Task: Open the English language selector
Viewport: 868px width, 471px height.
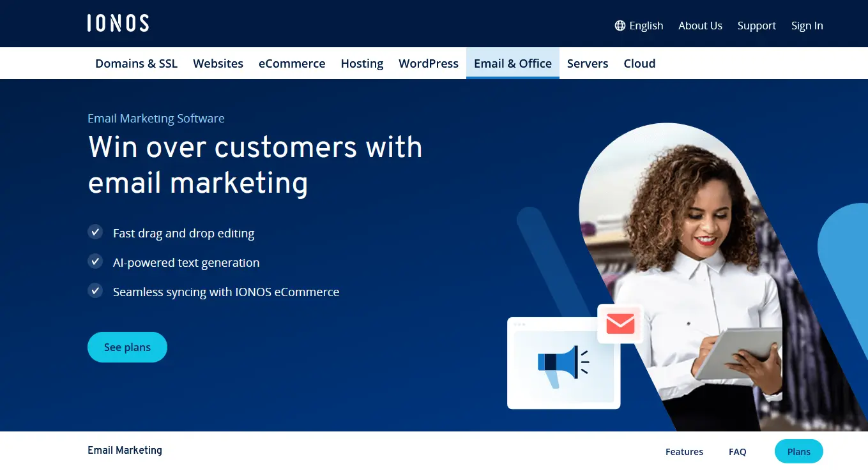Action: tap(646, 26)
